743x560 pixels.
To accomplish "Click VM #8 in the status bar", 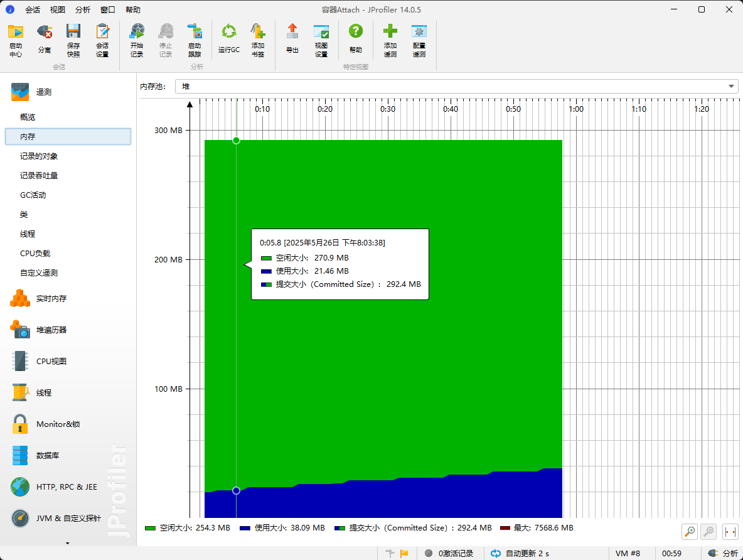I will click(628, 553).
